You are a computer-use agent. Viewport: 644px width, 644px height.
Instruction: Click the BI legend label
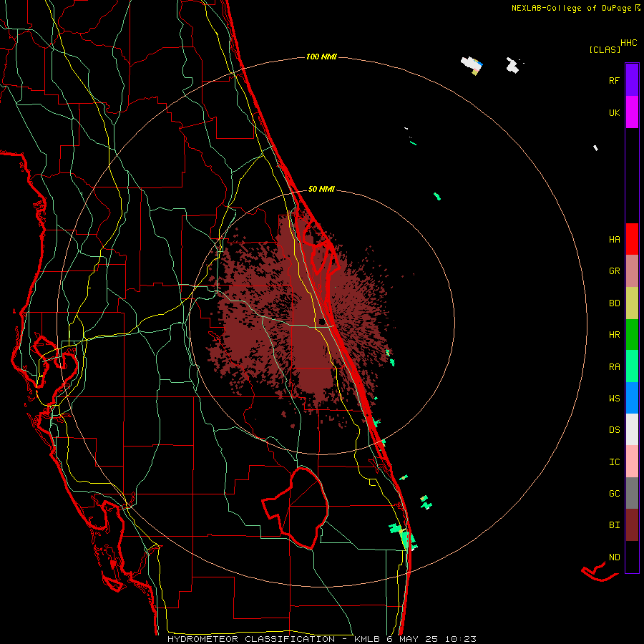[614, 525]
